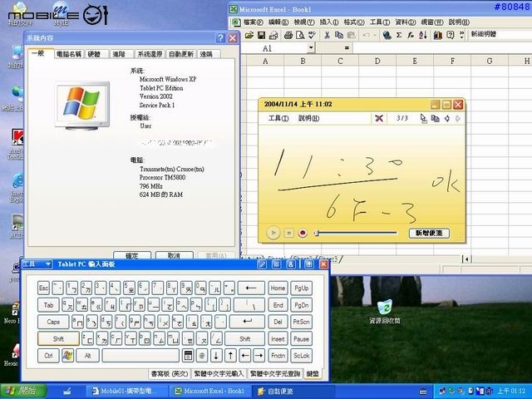Click the Save floppy icon in Excel

click(x=261, y=35)
